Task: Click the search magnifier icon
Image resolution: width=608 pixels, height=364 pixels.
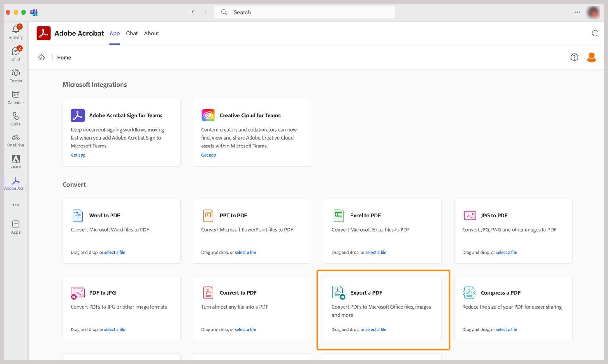Action: (224, 12)
